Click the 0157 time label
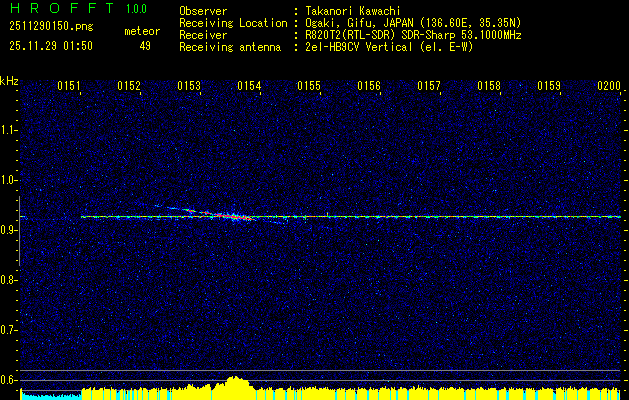The image size is (629, 400). [429, 86]
